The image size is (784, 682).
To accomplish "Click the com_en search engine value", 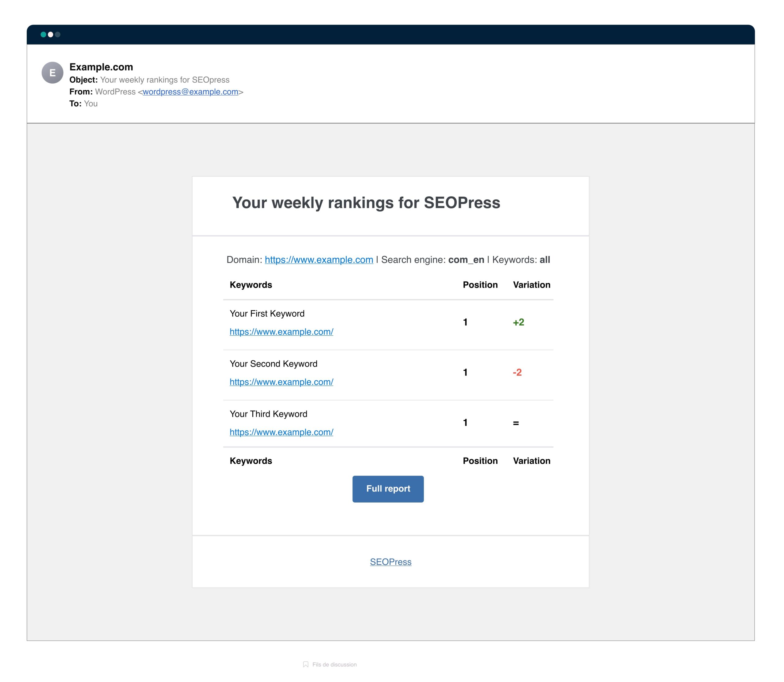I will click(466, 260).
